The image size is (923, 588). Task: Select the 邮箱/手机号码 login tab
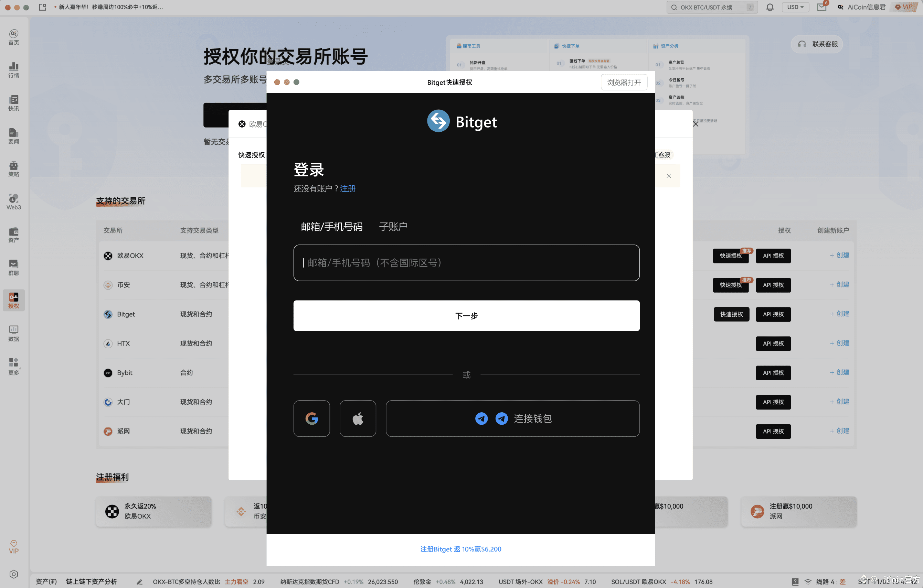pos(332,226)
